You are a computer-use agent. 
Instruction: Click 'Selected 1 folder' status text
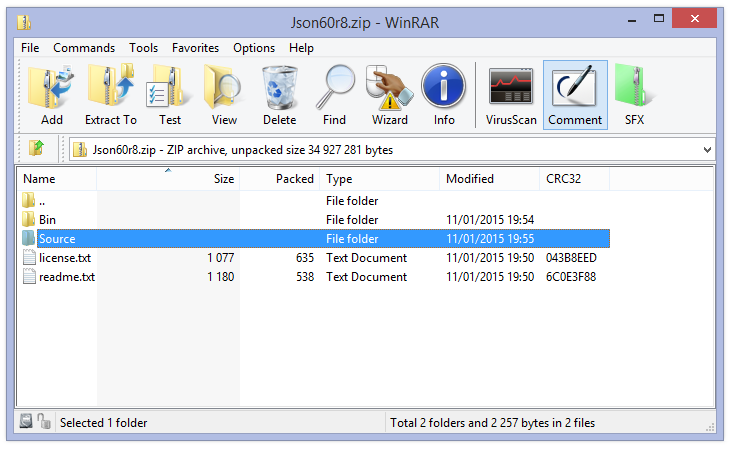click(103, 422)
